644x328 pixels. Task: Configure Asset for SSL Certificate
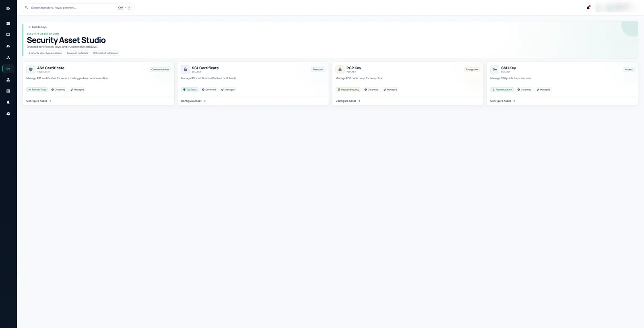[x=193, y=101]
